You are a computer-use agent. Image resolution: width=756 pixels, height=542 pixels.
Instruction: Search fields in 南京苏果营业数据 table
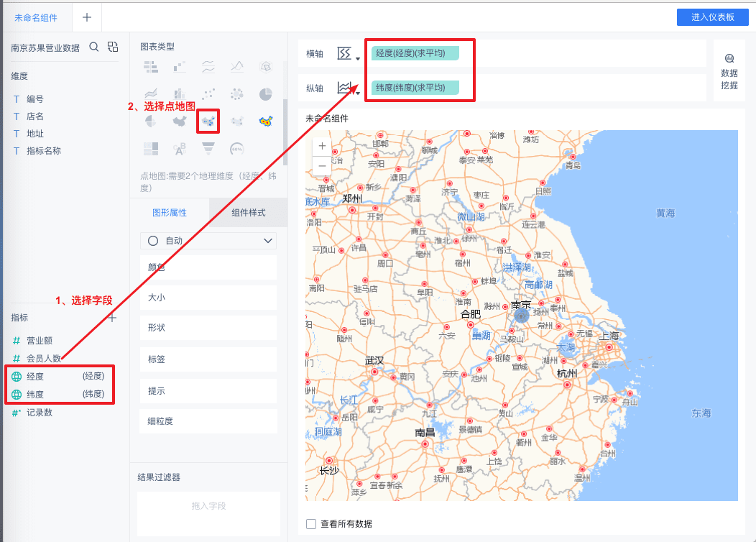tap(94, 47)
